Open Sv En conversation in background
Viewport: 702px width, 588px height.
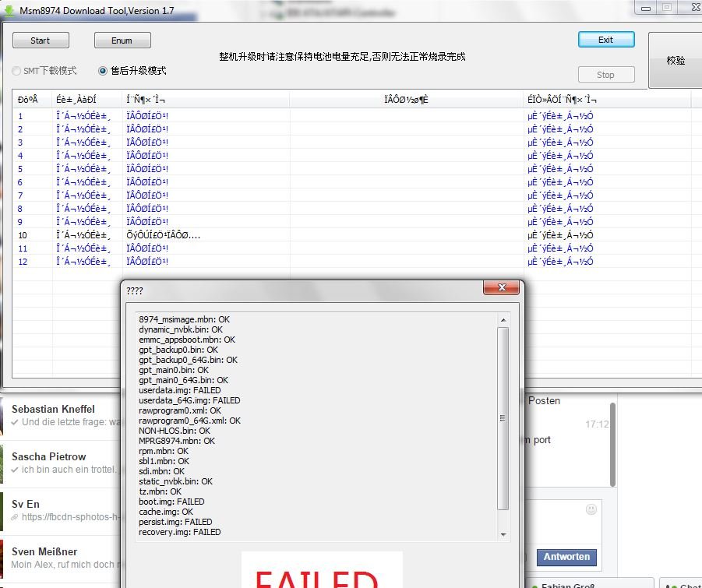[61, 511]
